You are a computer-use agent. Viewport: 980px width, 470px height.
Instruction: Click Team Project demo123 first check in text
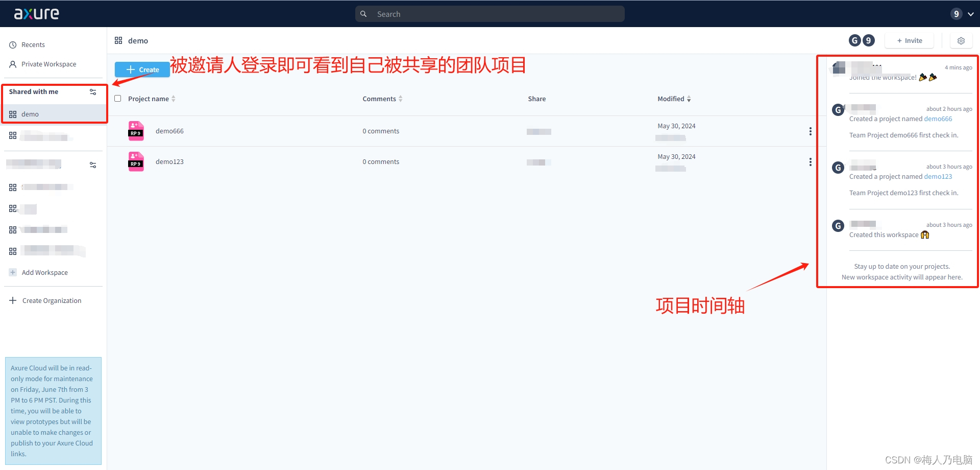point(904,193)
